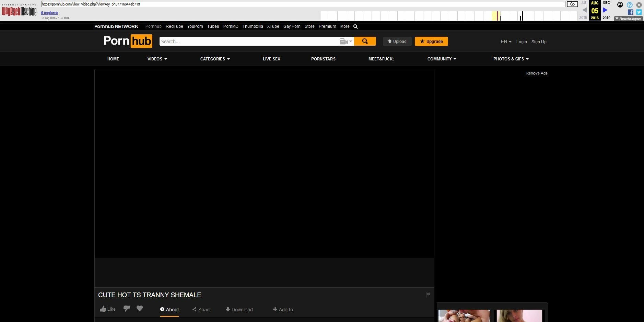This screenshot has width=644, height=322.
Task: Click the DEC 2019 capture date
Action: click(606, 10)
